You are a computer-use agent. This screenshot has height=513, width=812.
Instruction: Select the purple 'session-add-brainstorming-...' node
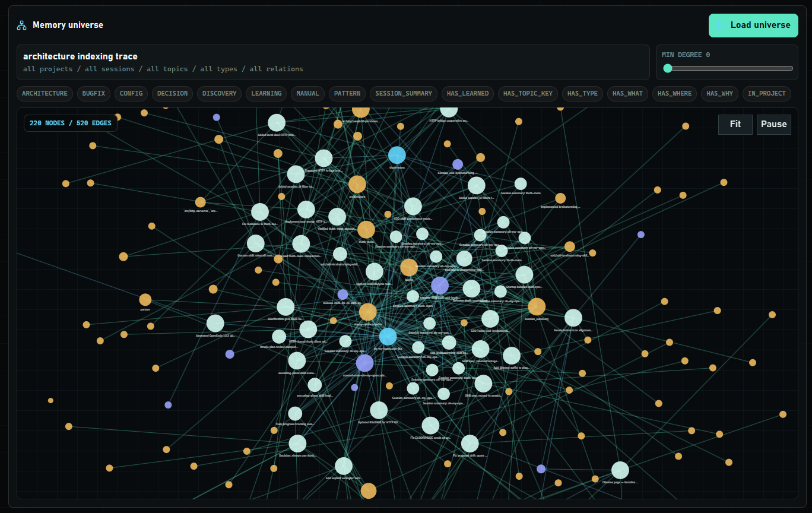pyautogui.click(x=458, y=164)
